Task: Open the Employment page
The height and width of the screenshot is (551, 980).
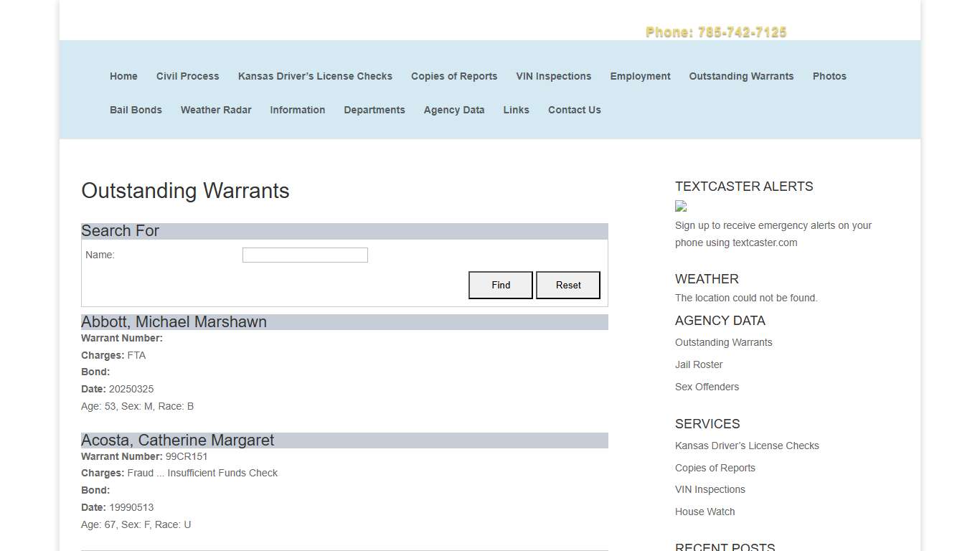Action: tap(640, 76)
